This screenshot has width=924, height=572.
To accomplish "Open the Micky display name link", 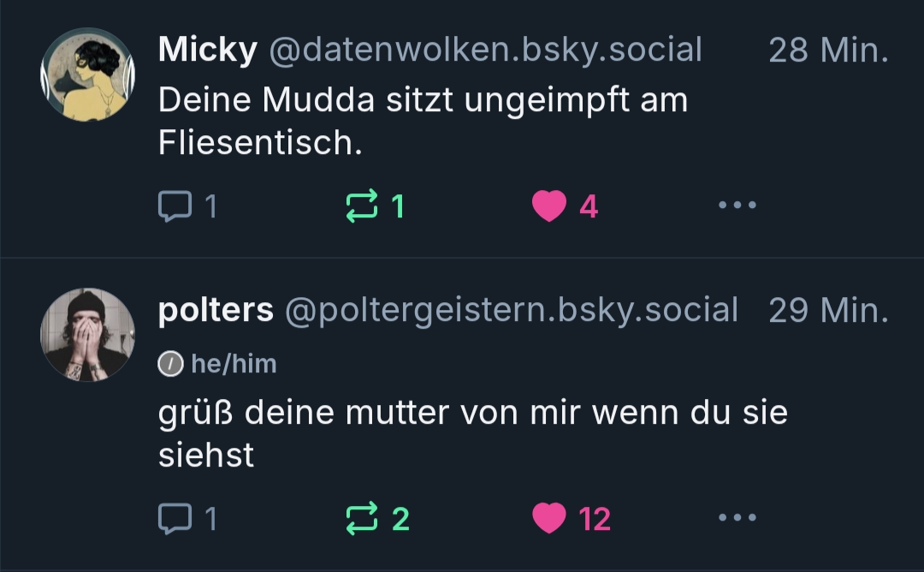I will [x=207, y=51].
